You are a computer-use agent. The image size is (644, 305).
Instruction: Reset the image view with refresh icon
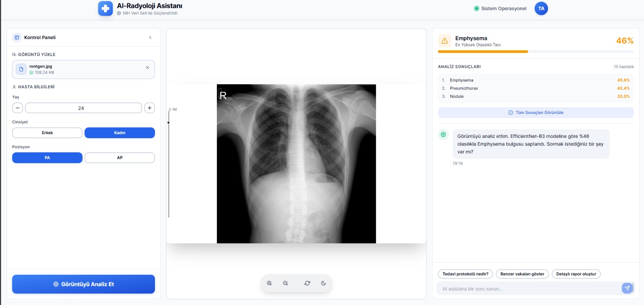(307, 283)
